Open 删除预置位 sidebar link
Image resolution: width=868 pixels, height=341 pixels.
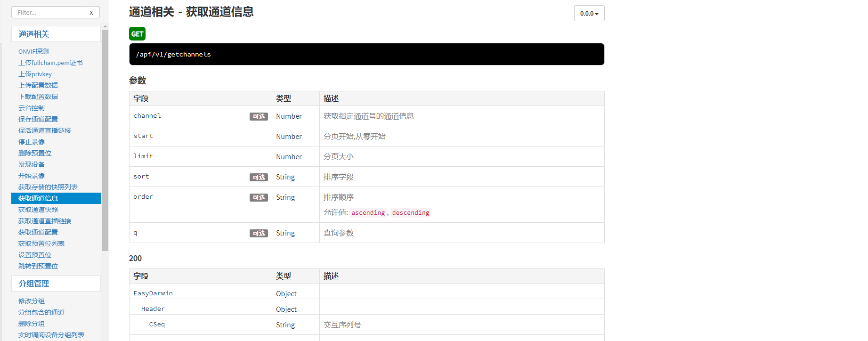pyautogui.click(x=35, y=153)
